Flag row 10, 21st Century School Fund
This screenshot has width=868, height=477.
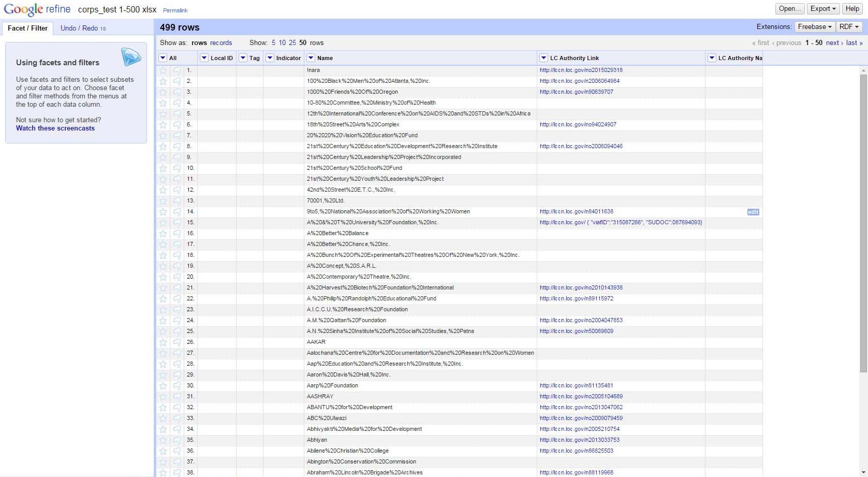(x=177, y=168)
